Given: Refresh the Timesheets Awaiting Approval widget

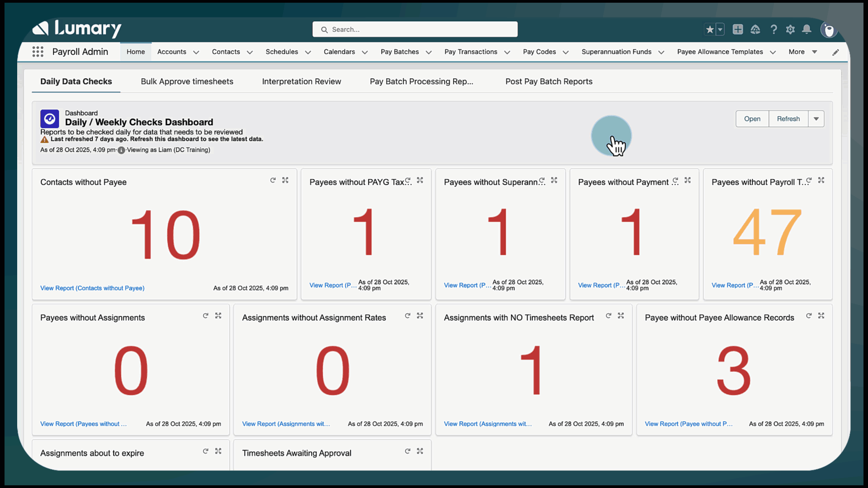Looking at the screenshot, I should tap(407, 451).
